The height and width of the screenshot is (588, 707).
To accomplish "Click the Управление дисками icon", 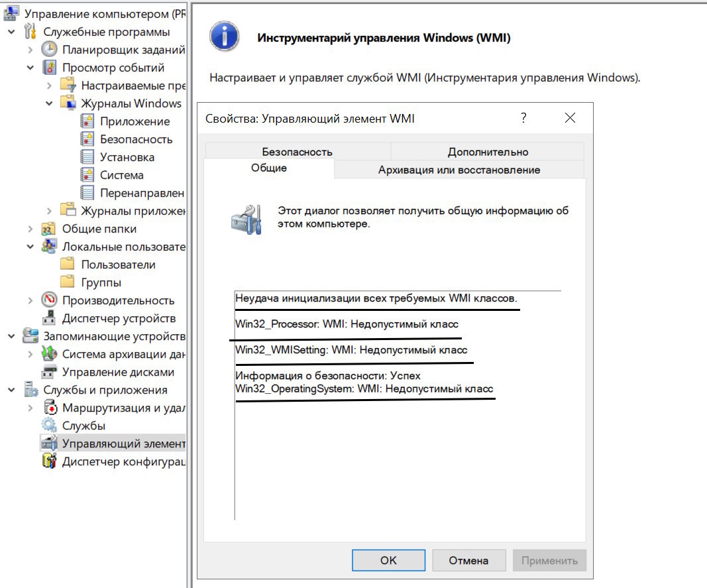I will (50, 372).
